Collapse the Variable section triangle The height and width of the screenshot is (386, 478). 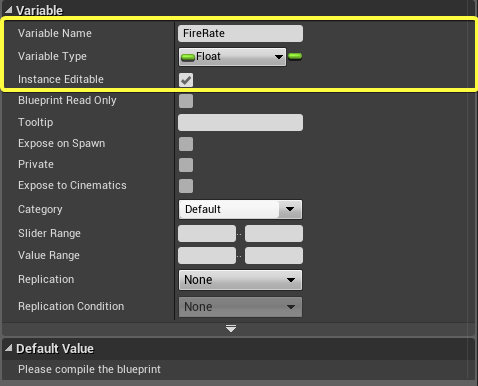[x=9, y=10]
